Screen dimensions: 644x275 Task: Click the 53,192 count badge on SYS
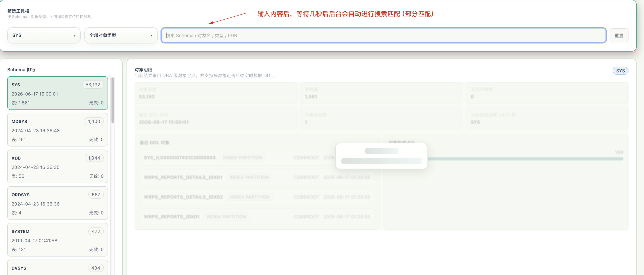[x=93, y=85]
